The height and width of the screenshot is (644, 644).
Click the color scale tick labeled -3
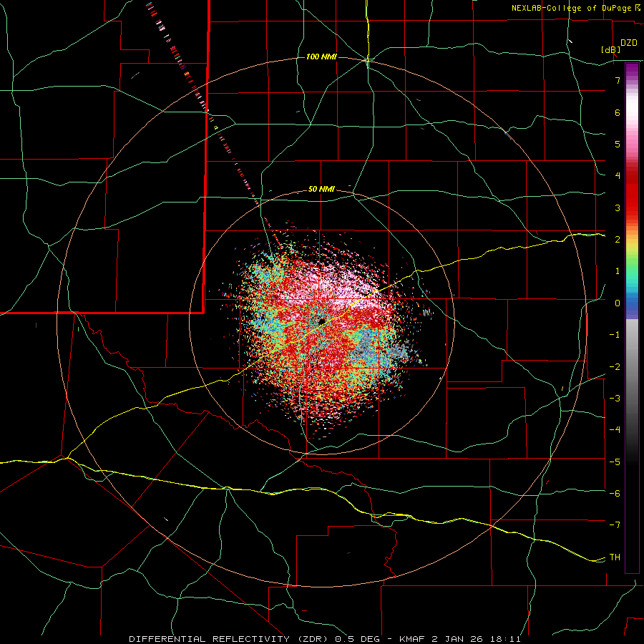point(615,399)
